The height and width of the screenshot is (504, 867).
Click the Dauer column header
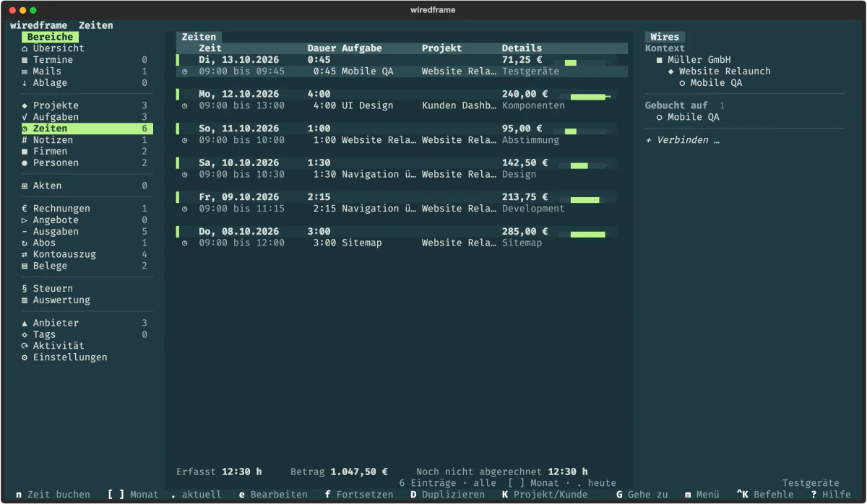(322, 48)
